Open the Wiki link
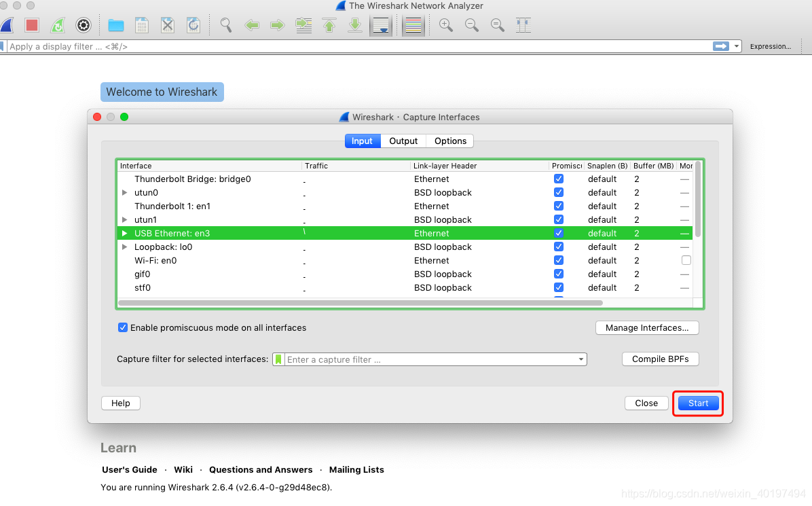Image resolution: width=812 pixels, height=506 pixels. (183, 470)
